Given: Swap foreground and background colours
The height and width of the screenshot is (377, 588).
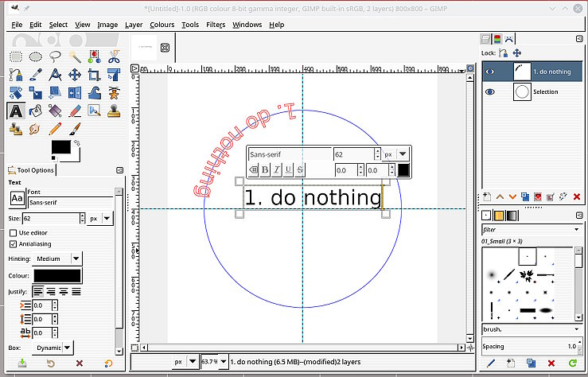Looking at the screenshot, I should (77, 143).
